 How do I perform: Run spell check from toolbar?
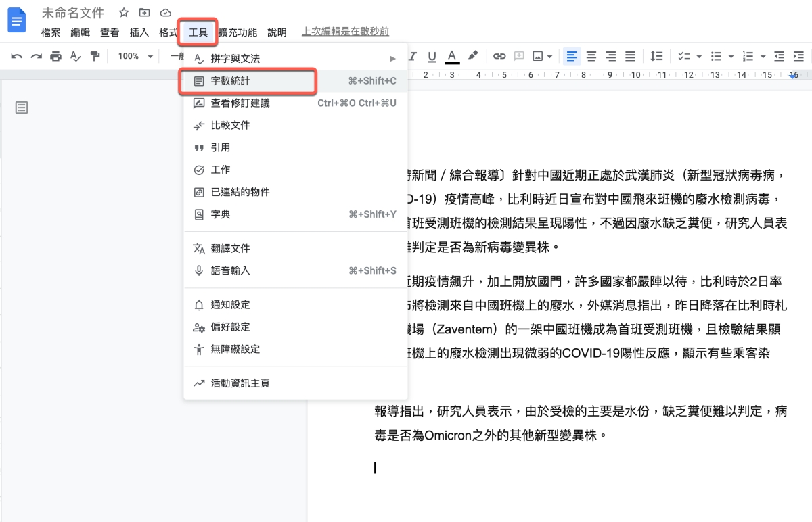pyautogui.click(x=76, y=56)
